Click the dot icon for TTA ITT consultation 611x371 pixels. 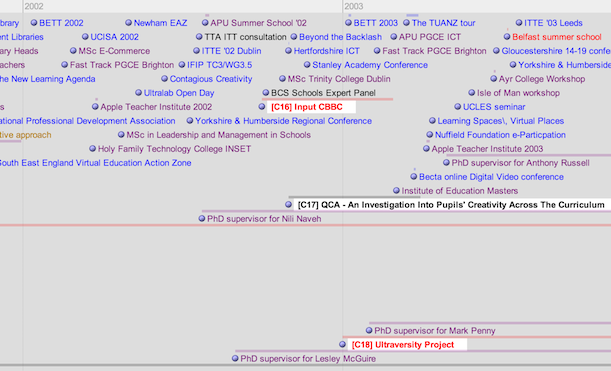199,37
